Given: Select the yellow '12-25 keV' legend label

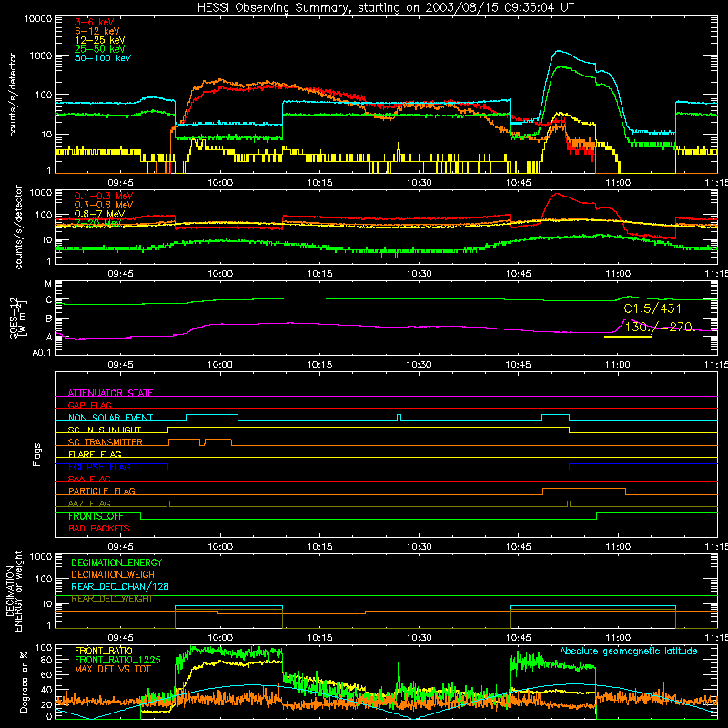Looking at the screenshot, I should tap(100, 40).
